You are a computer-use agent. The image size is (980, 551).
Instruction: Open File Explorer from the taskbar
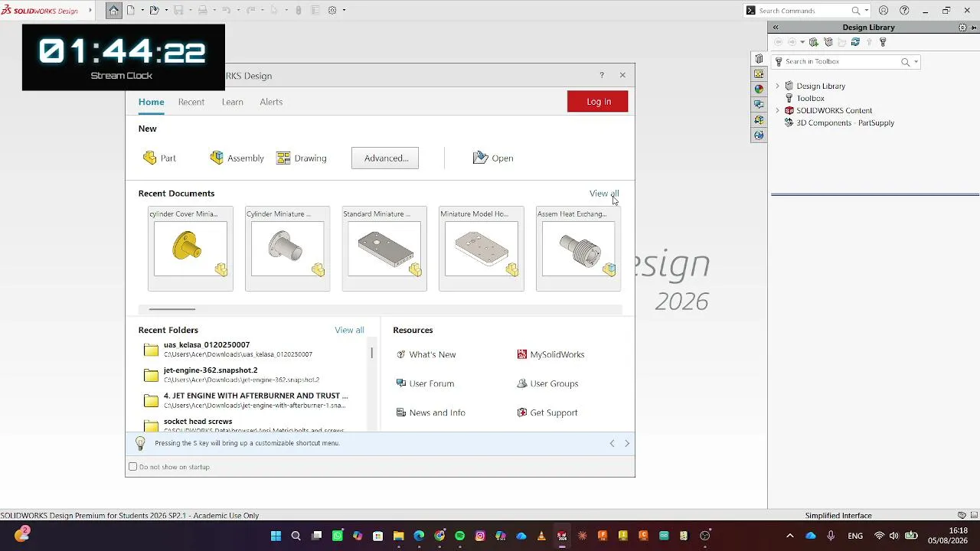pos(398,536)
